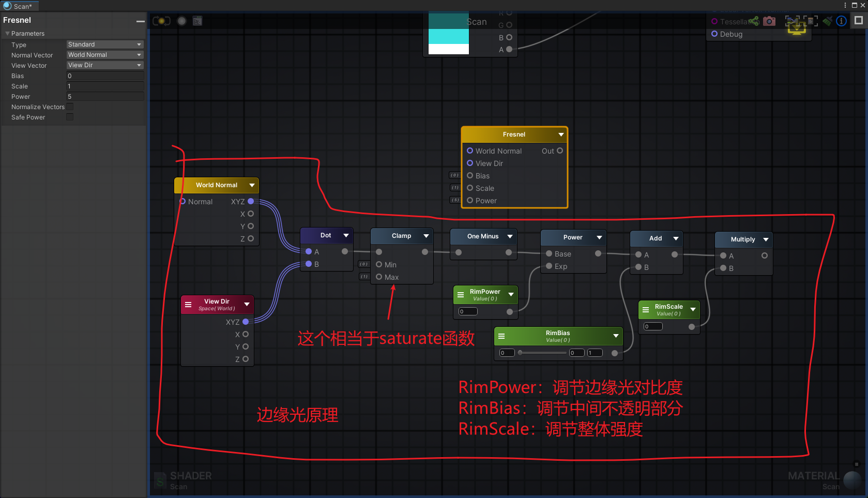Expand One Minus node dropdown arrow
The image size is (868, 498).
point(510,236)
